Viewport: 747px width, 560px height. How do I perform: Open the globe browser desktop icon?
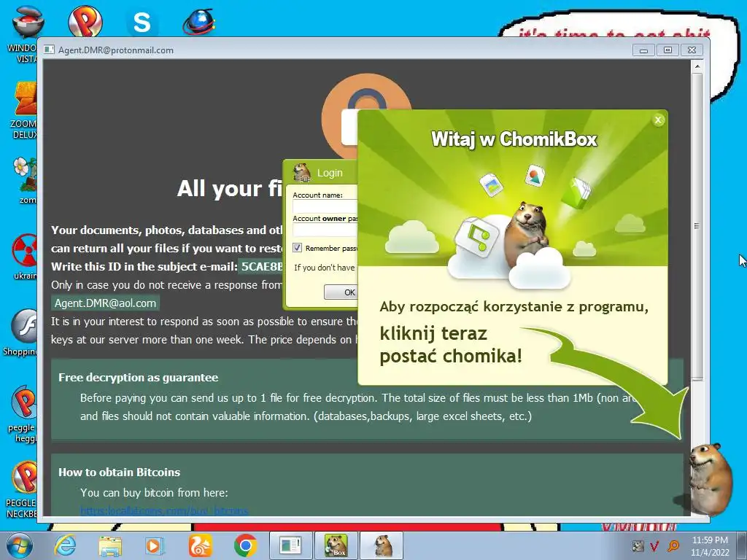tap(198, 21)
